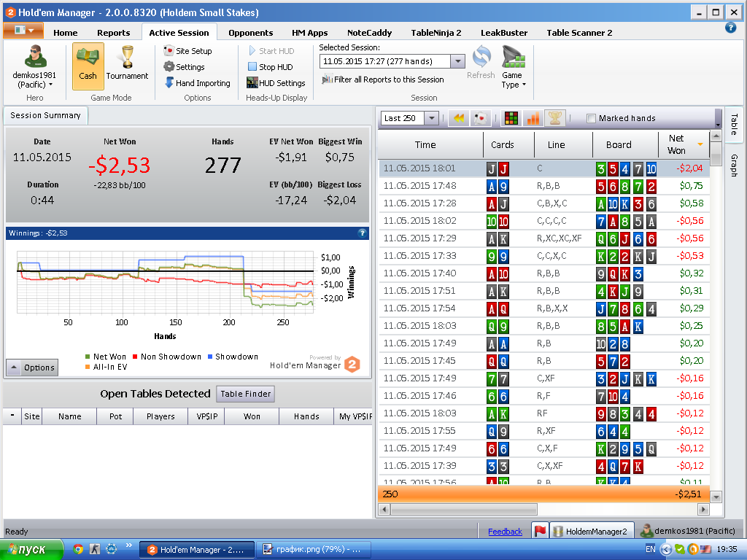
Task: Select the Session Summary tab
Action: point(45,115)
